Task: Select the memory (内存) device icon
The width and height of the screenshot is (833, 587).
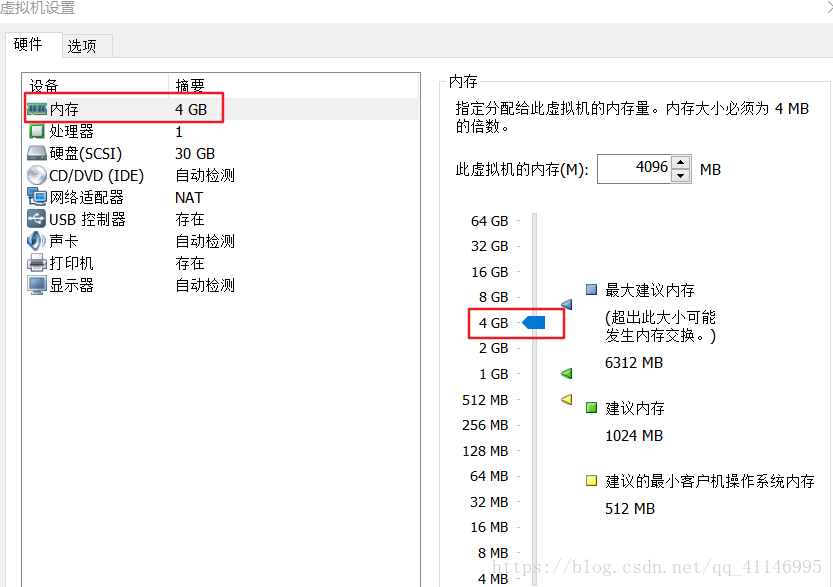Action: [x=37, y=109]
